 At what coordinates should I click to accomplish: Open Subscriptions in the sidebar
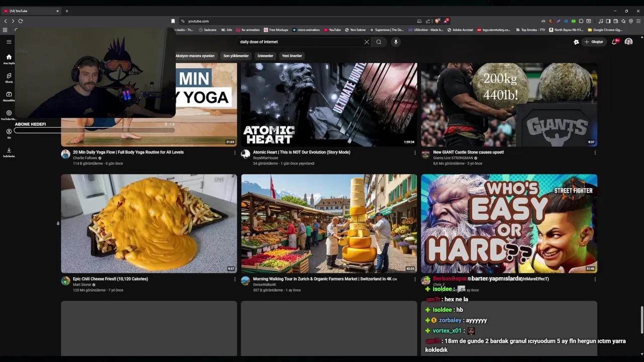click(9, 96)
